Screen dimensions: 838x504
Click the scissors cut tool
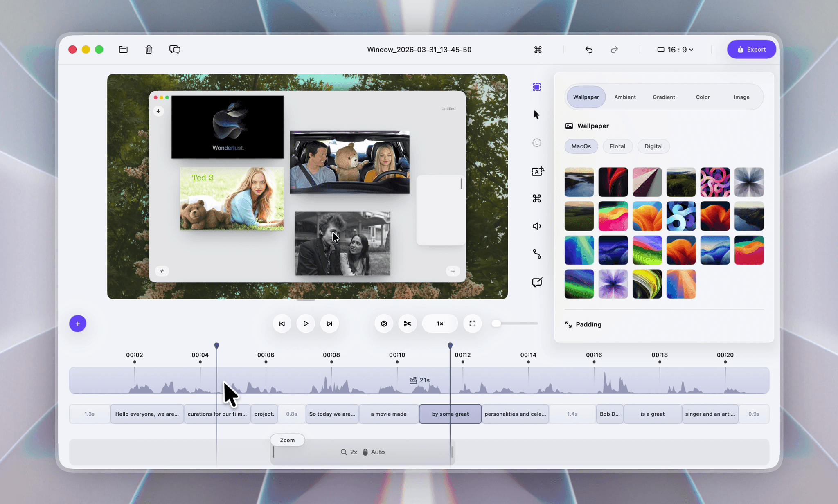click(407, 324)
